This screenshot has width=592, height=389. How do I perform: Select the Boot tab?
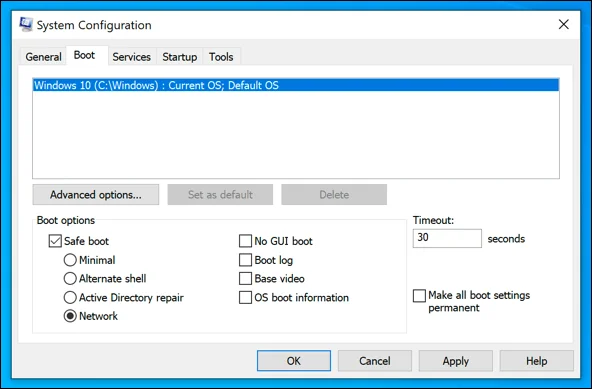click(87, 56)
